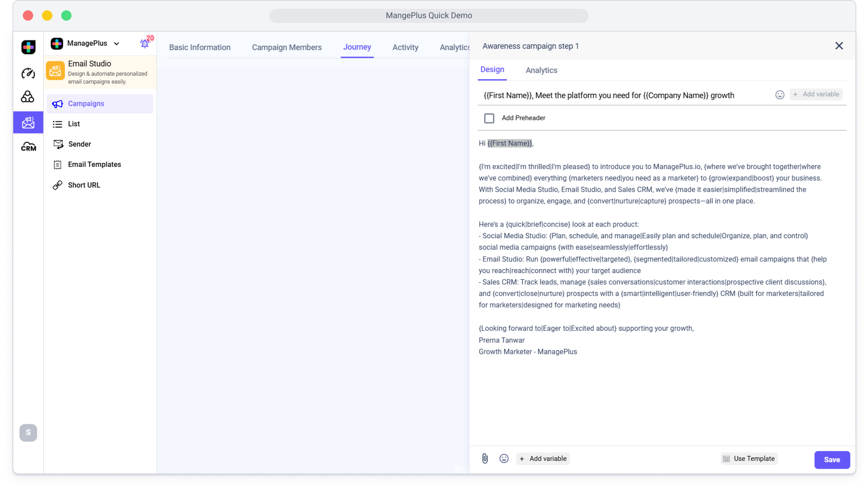Click the notification bell with 20 badge
868x489 pixels.
[145, 43]
